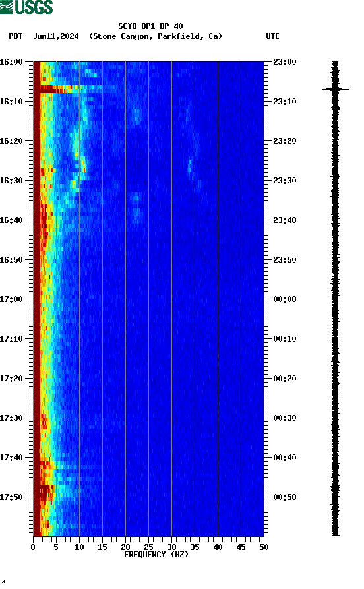Image resolution: width=364 pixels, height=589 pixels.
Task: Click the '35' frequency axis label
Action: (195, 547)
